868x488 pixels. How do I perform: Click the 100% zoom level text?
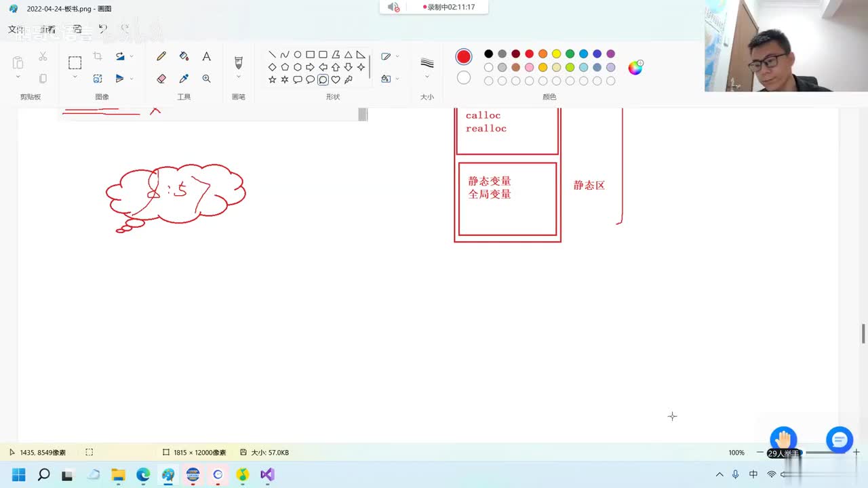(736, 453)
